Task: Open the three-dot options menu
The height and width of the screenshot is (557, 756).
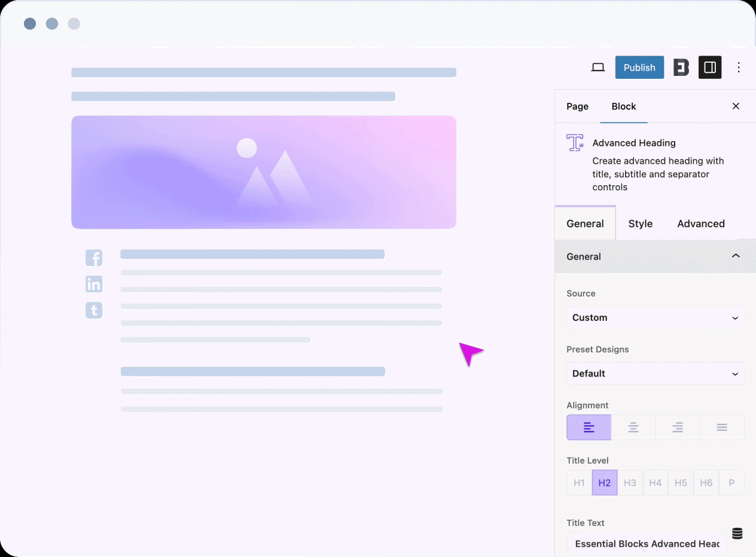Action: (x=739, y=68)
